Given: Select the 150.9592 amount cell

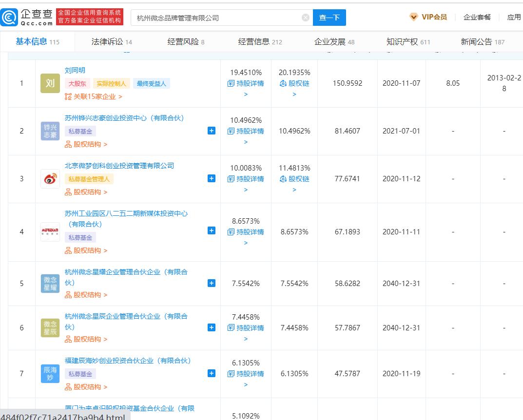Looking at the screenshot, I should 347,83.
